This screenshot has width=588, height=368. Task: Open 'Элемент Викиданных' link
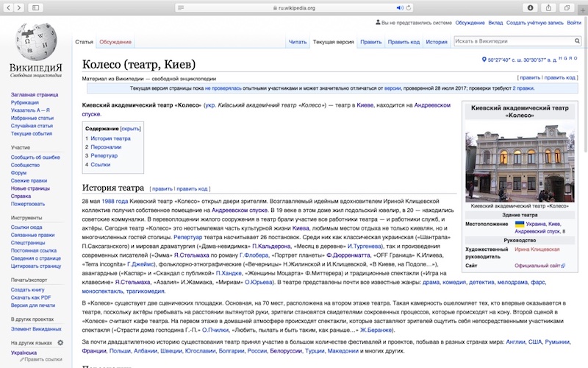pos(36,329)
